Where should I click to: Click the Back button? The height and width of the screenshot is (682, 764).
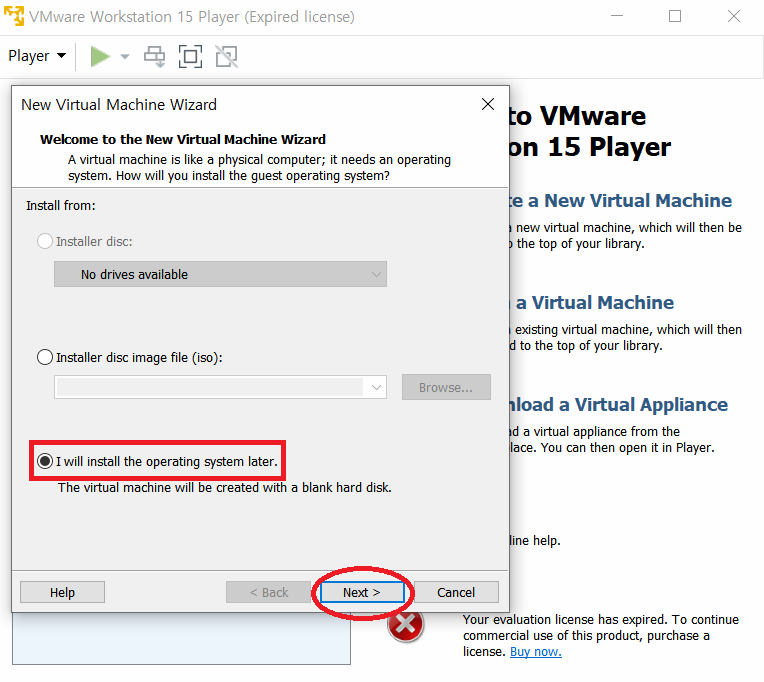click(268, 592)
